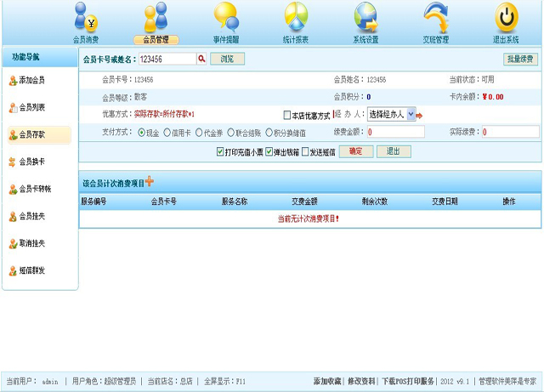Screen dimensions: 544x392
Task: Uncheck the 打印充值小票 checkbox
Action: 220,151
